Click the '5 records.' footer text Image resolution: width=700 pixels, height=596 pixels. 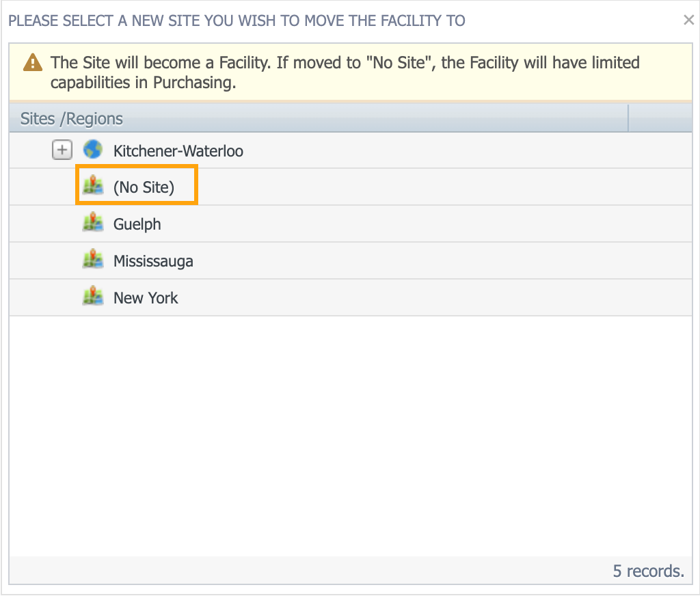tap(648, 571)
